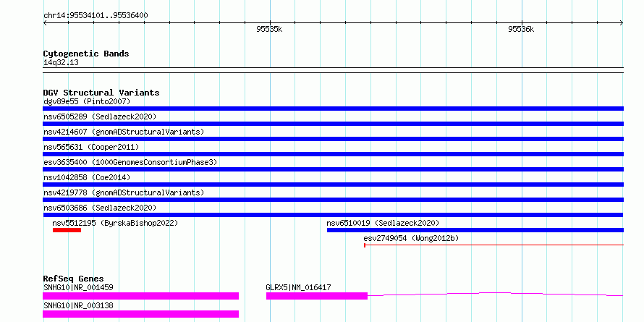Select the thin red esv2749054 variant line
Screen dimensions: 644x322
(x=493, y=245)
